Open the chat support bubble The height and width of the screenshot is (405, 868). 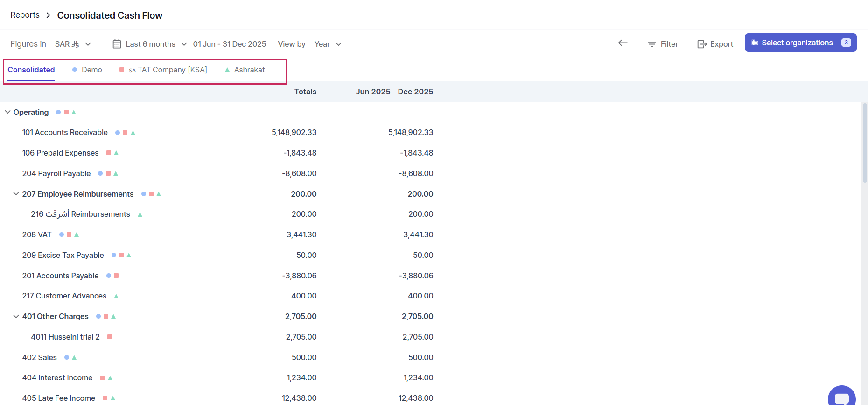click(841, 396)
